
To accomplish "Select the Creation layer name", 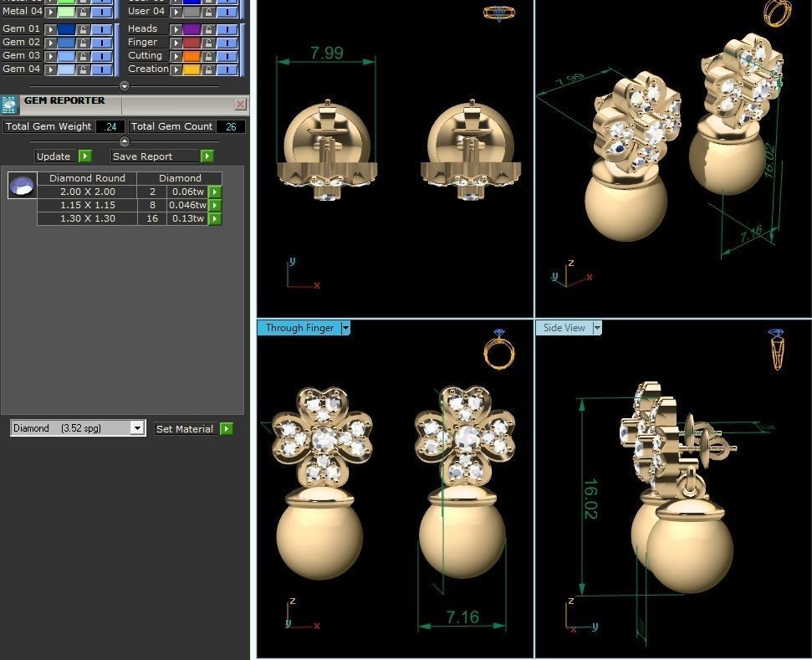I will (148, 69).
